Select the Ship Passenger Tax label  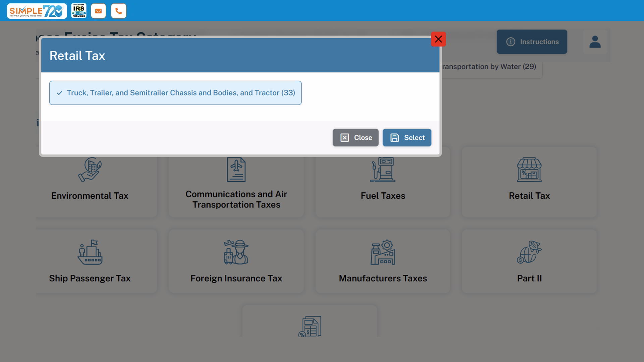tap(90, 278)
